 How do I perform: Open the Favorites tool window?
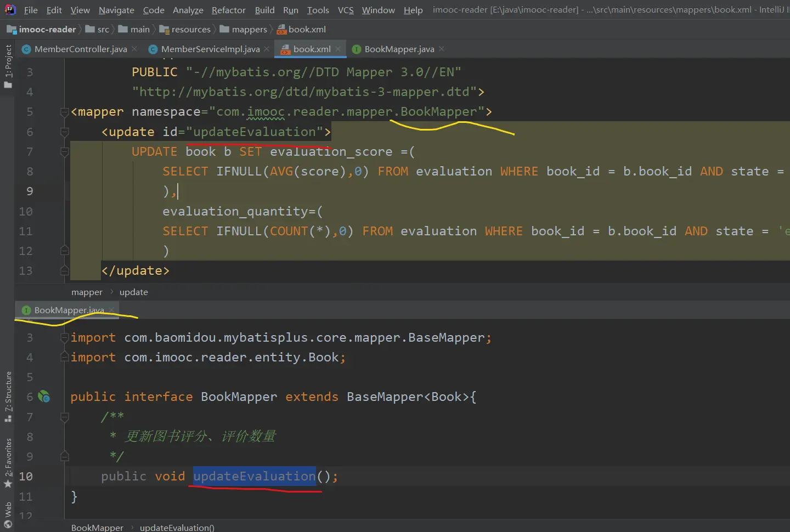coord(8,462)
